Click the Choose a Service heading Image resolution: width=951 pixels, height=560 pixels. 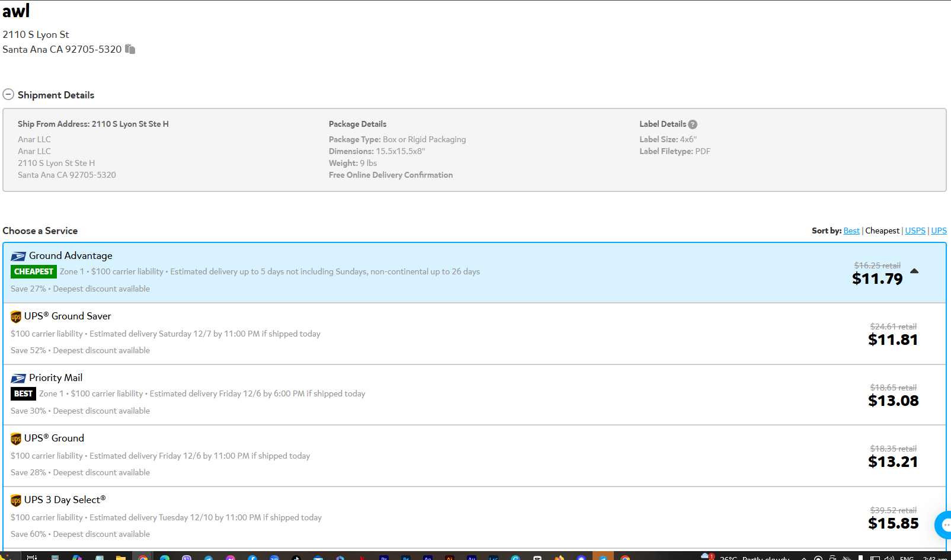click(40, 231)
